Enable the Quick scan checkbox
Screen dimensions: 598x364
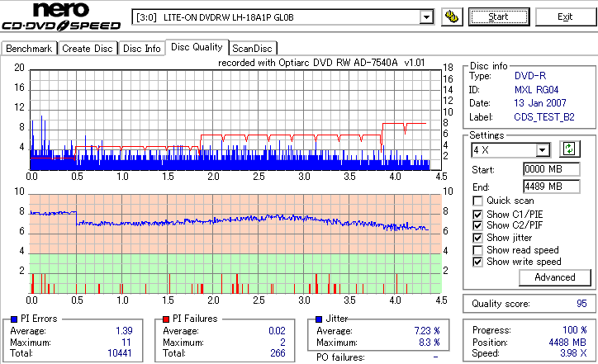pyautogui.click(x=477, y=201)
